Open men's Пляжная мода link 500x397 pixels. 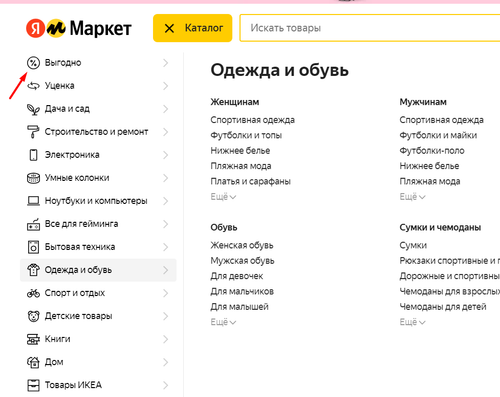430,181
